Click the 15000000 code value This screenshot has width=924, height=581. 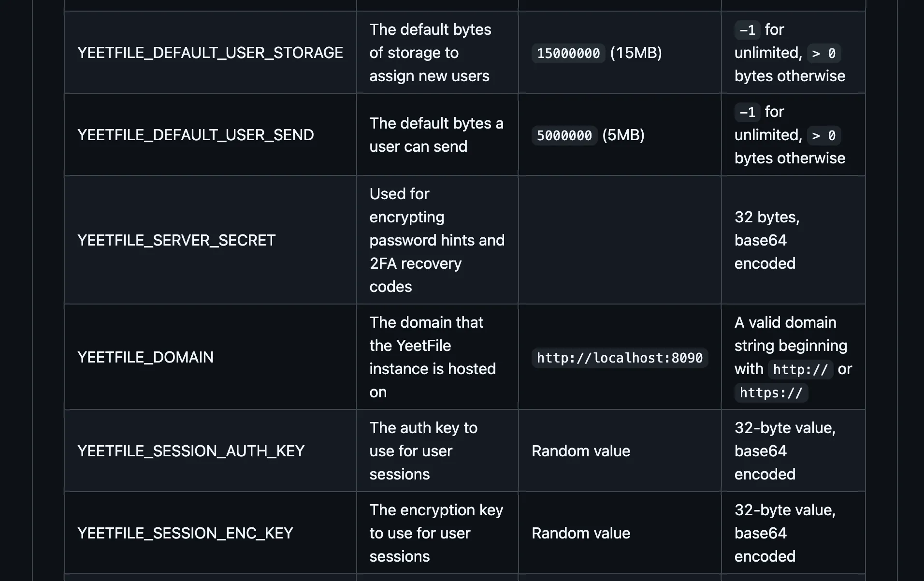click(568, 53)
